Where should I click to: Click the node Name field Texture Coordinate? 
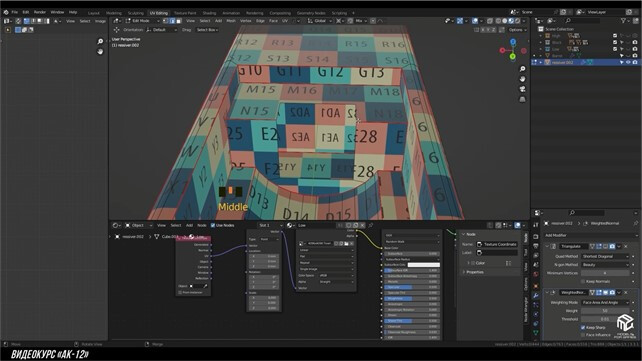[497, 244]
